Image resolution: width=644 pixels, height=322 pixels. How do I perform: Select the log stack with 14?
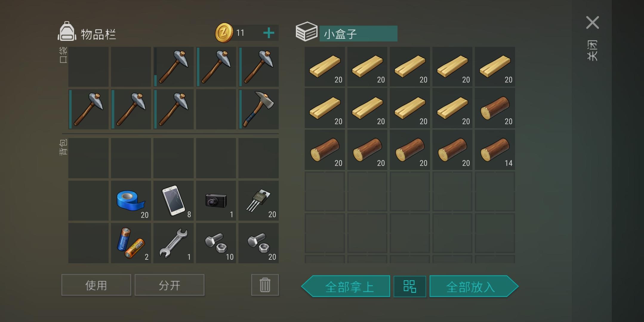[495, 150]
